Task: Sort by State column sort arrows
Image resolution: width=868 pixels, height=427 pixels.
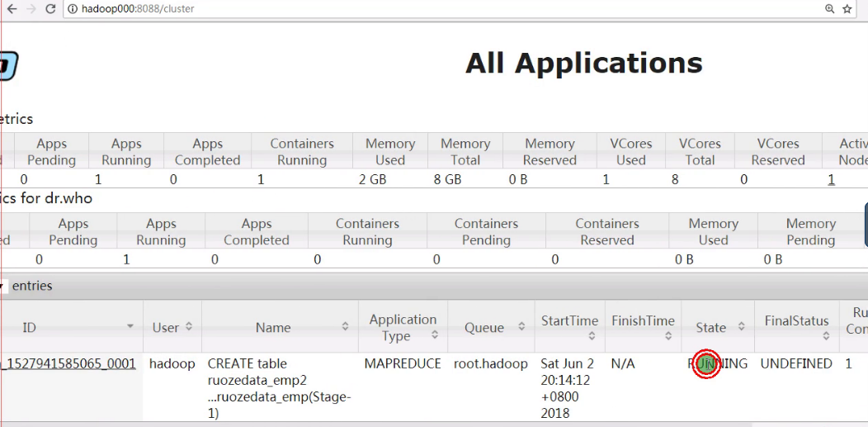Action: pos(741,327)
